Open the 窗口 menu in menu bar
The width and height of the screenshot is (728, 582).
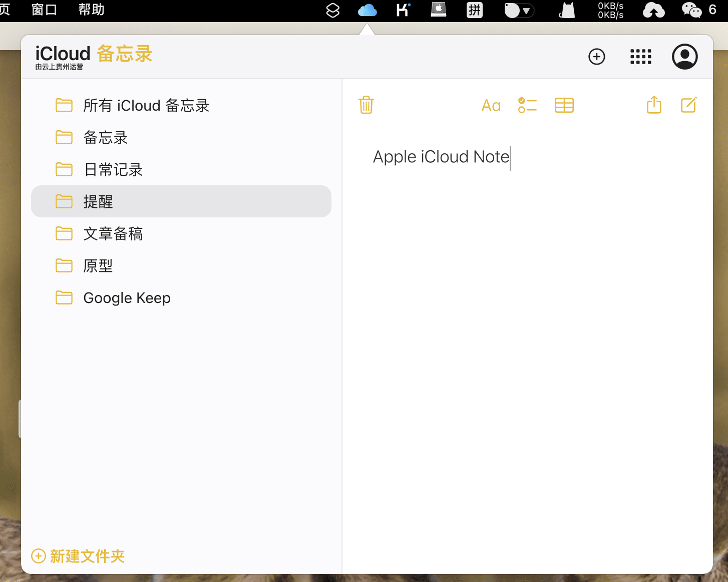coord(44,10)
